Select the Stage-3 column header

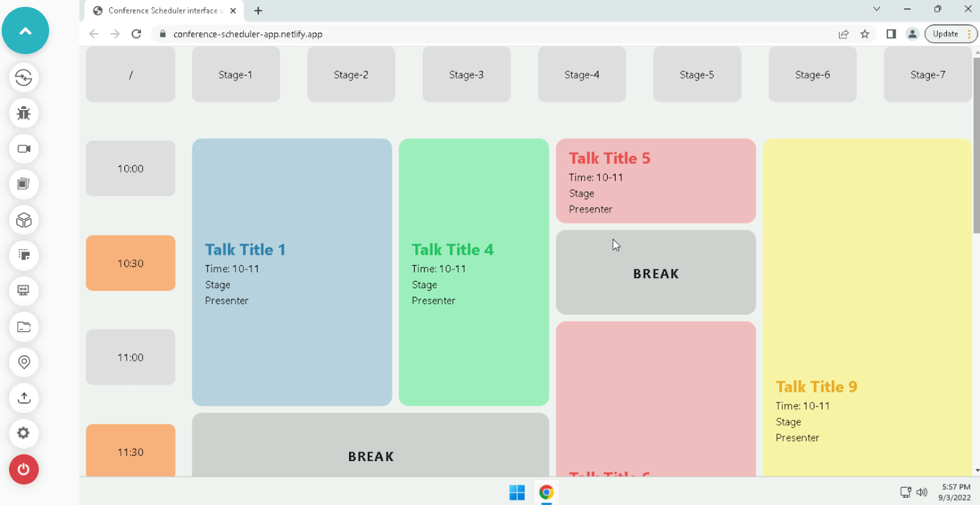(466, 75)
